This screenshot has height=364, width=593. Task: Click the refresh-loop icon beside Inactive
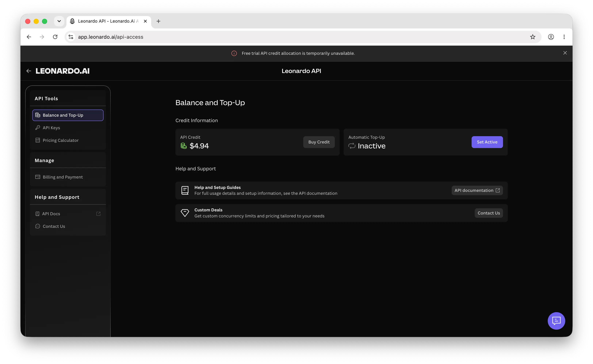tap(352, 146)
